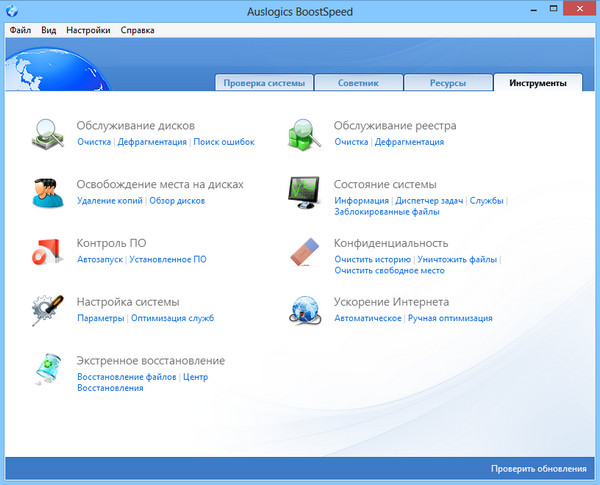This screenshot has height=485, width=600.
Task: Open the Диспетчер задач link
Action: [430, 200]
